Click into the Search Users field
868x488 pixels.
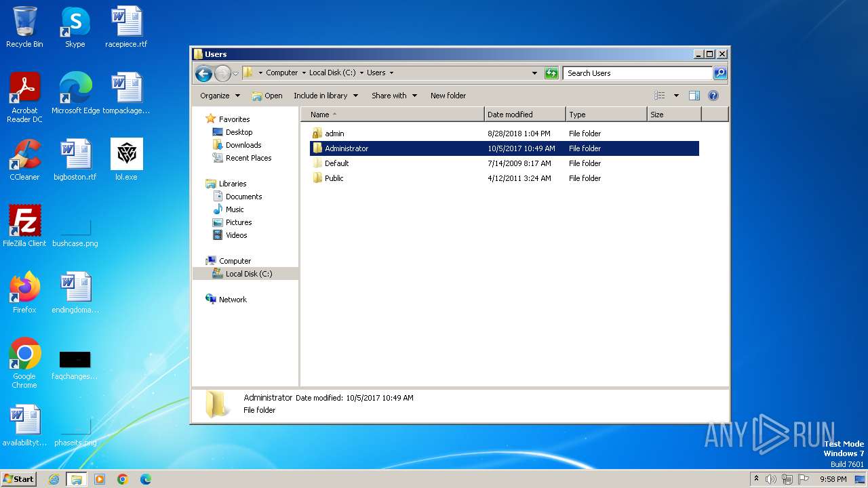(637, 73)
